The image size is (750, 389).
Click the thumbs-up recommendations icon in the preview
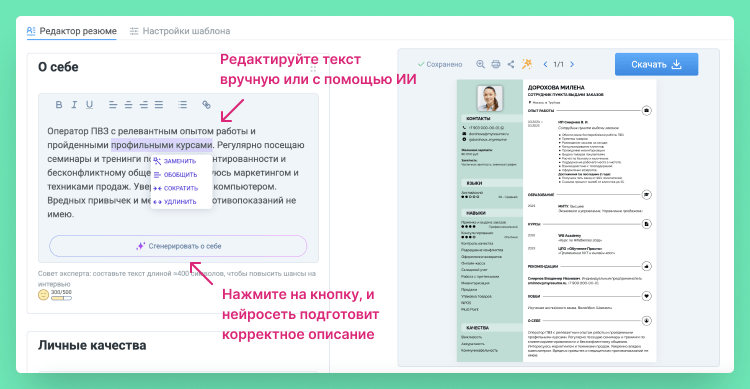point(646,266)
